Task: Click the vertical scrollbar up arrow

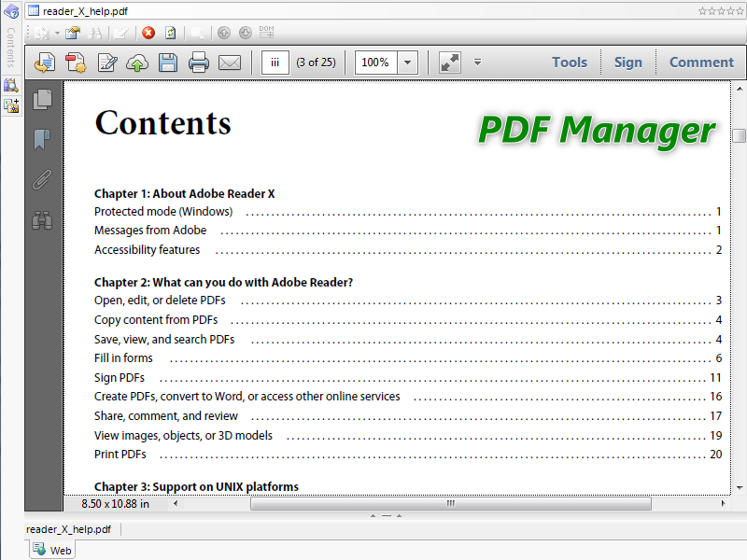Action: tap(740, 89)
